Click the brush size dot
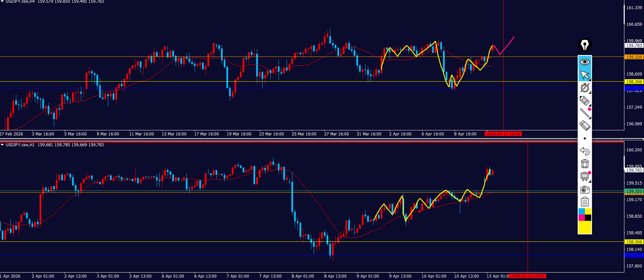This screenshot has height=280, width=644. coord(585,138)
